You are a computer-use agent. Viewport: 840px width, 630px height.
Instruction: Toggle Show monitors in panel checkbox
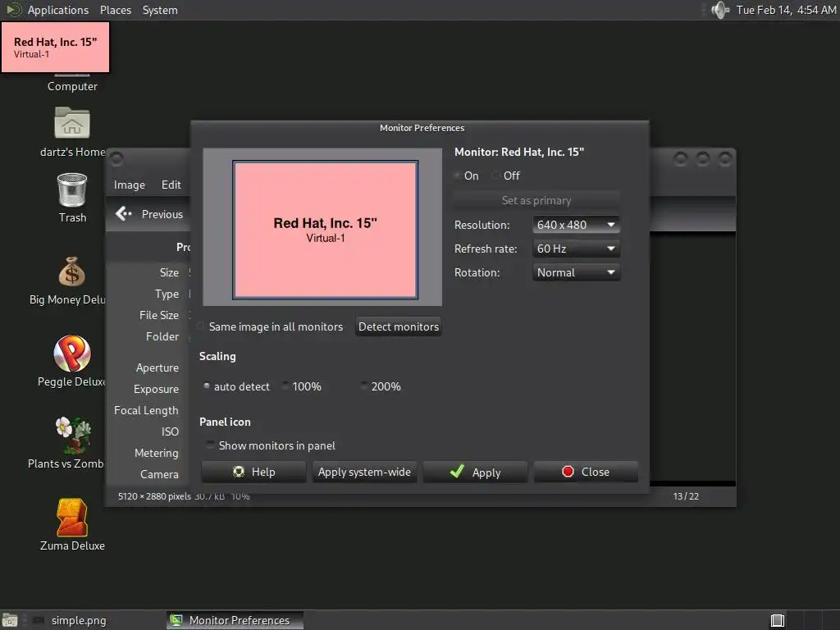point(210,445)
